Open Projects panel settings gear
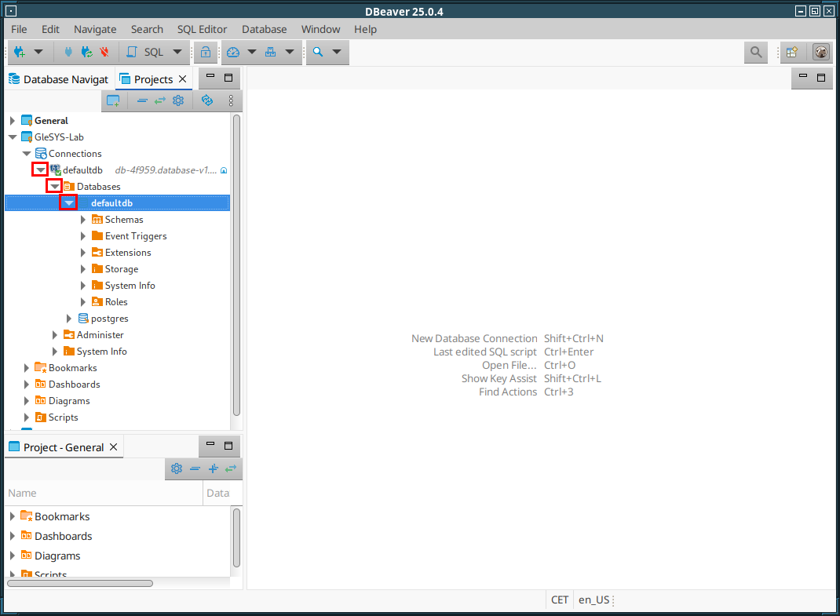Image resolution: width=840 pixels, height=616 pixels. [x=178, y=100]
